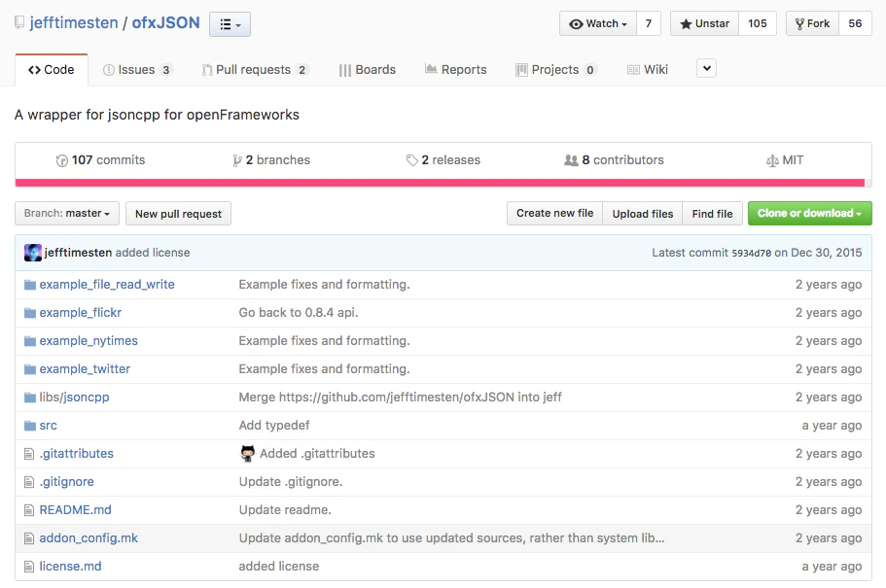Open latest commit hash 5934d70
Image resolution: width=886 pixels, height=588 pixels.
[751, 253]
